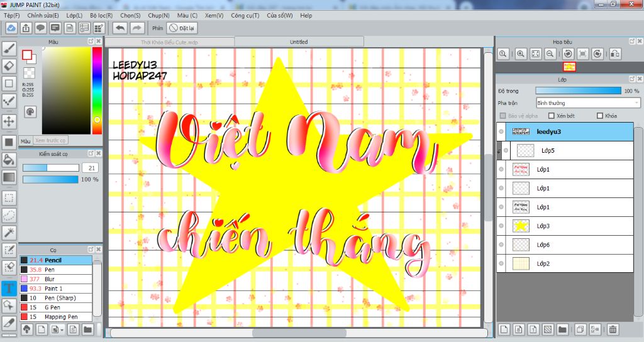This screenshot has width=644, height=342.
Task: Click the export/share icon in toolbar
Action: tap(26, 28)
